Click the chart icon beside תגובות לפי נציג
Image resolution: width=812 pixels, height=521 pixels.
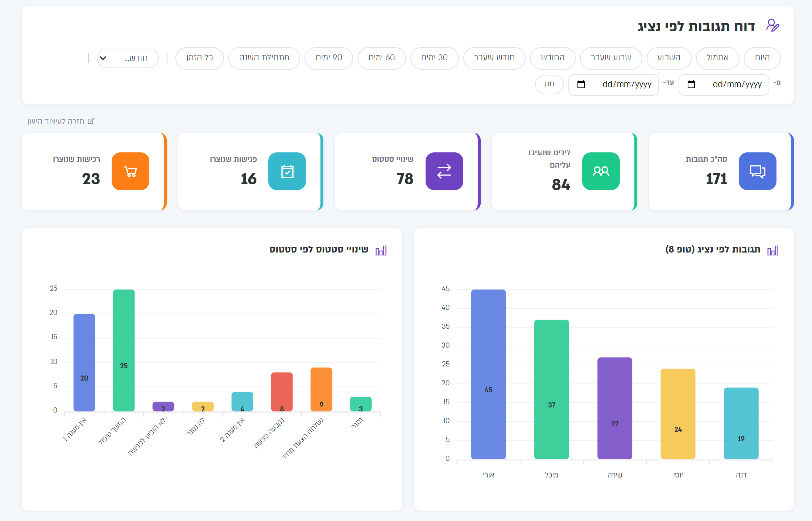pyautogui.click(x=772, y=250)
